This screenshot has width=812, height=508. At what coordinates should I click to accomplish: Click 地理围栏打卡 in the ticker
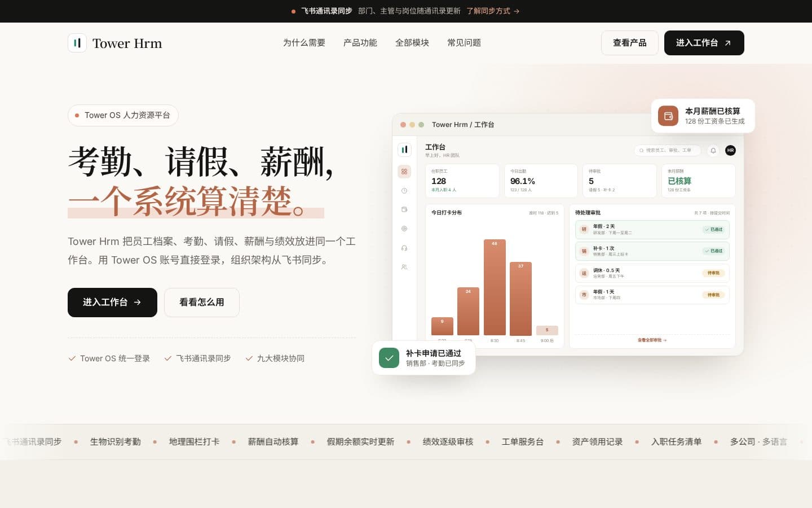click(x=195, y=442)
